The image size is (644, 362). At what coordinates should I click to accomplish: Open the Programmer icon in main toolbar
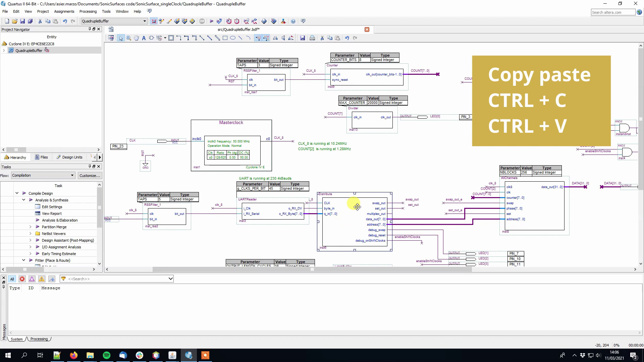(x=274, y=21)
